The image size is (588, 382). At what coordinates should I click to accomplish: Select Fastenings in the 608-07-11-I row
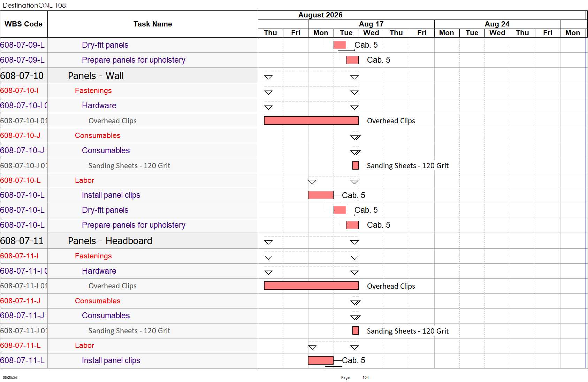pyautogui.click(x=93, y=256)
